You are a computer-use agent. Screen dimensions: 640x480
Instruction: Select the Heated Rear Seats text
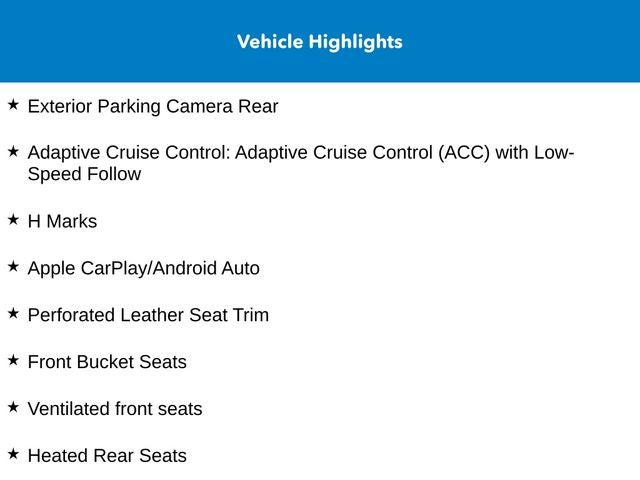(x=107, y=457)
